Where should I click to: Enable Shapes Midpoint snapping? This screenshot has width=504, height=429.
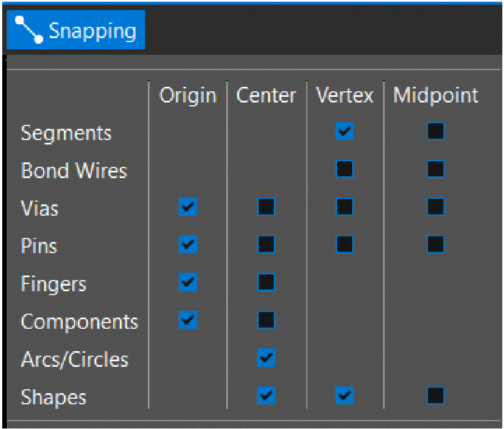pyautogui.click(x=435, y=396)
